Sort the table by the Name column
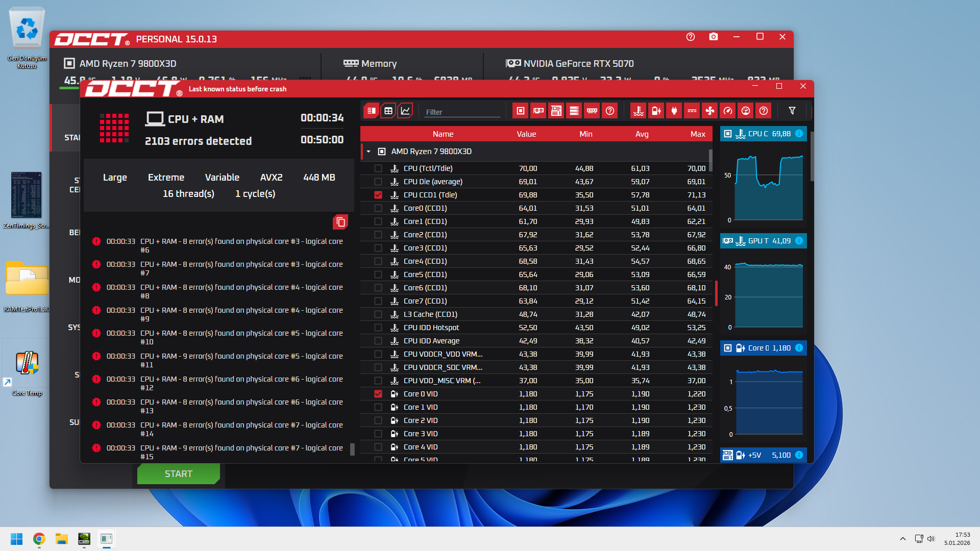980x551 pixels. (x=443, y=134)
